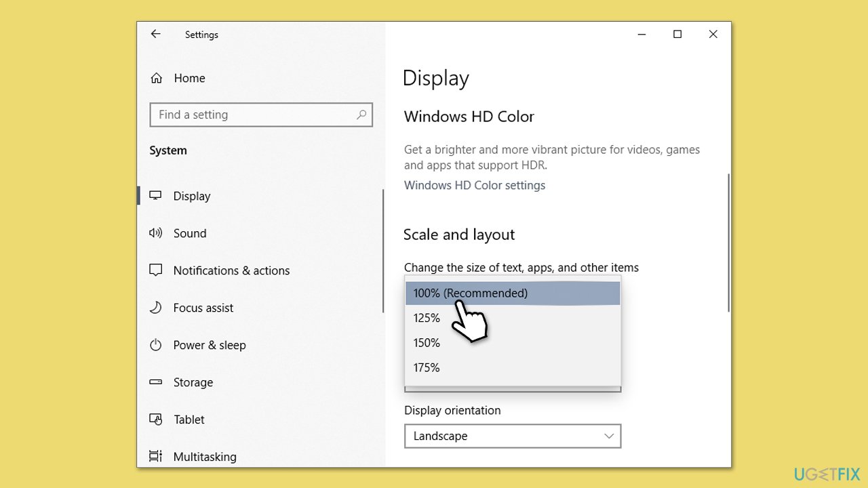
Task: Click the Storage drive icon
Action: [156, 382]
